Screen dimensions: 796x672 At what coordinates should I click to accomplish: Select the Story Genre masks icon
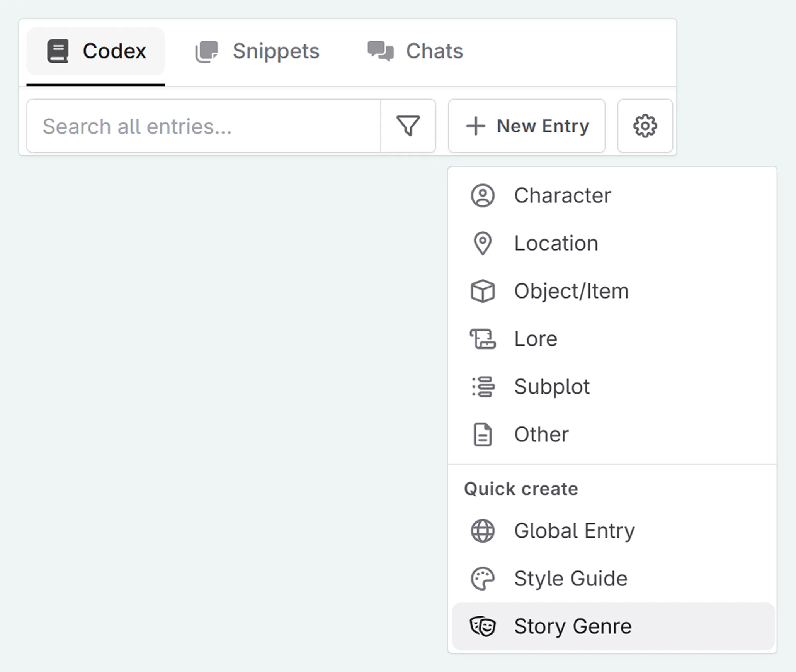[483, 626]
